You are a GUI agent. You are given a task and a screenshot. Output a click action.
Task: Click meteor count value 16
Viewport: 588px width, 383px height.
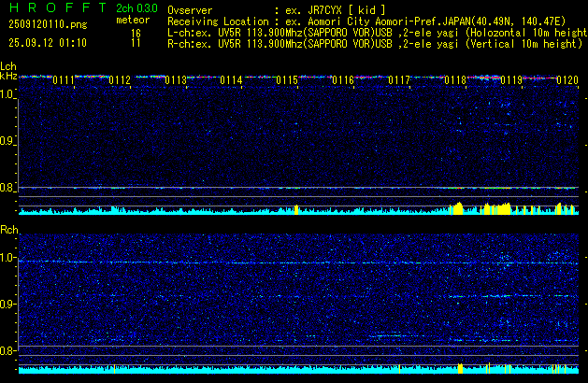(x=136, y=34)
